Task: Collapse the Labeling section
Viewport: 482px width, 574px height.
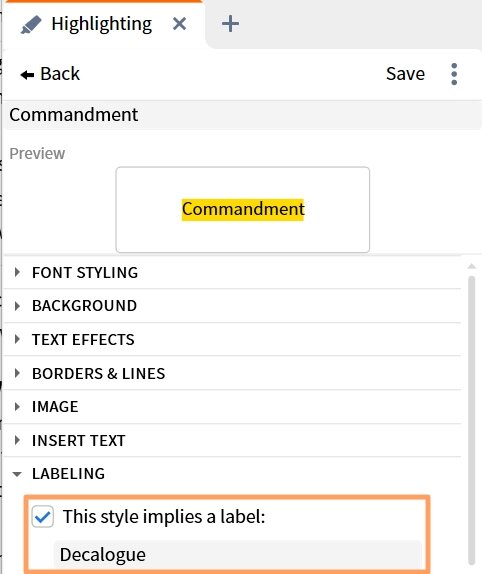Action: [x=232, y=474]
